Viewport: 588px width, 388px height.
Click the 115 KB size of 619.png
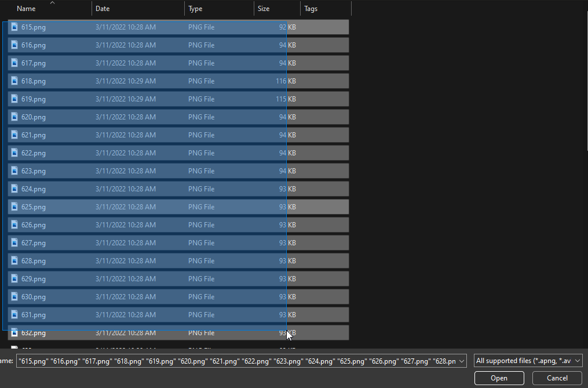(x=286, y=99)
